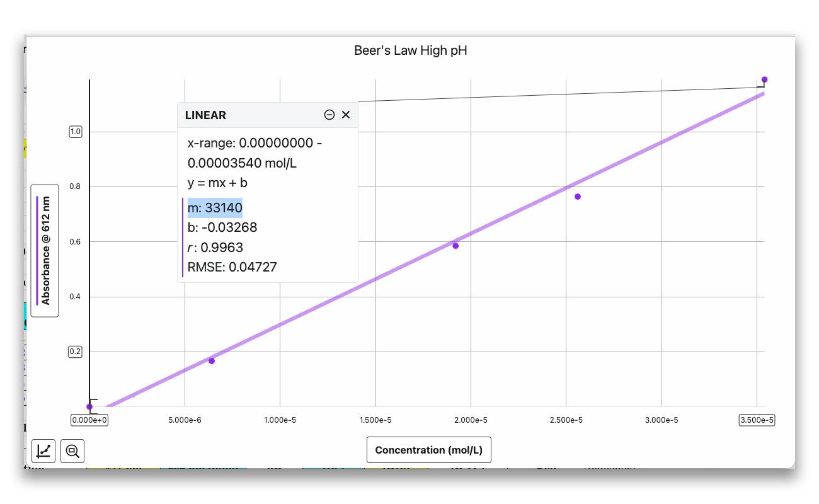Select the top-right fit range bracket handle

click(x=762, y=84)
